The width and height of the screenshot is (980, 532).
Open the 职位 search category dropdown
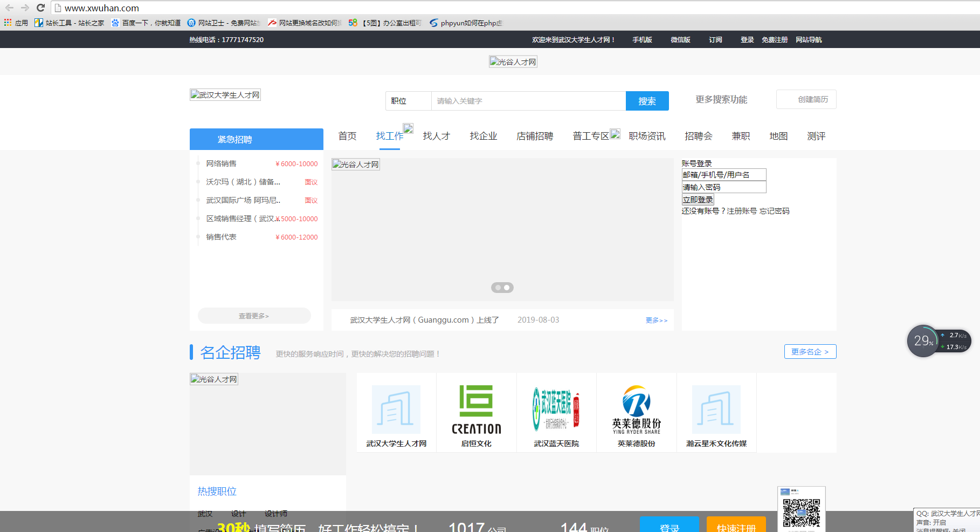pos(408,100)
